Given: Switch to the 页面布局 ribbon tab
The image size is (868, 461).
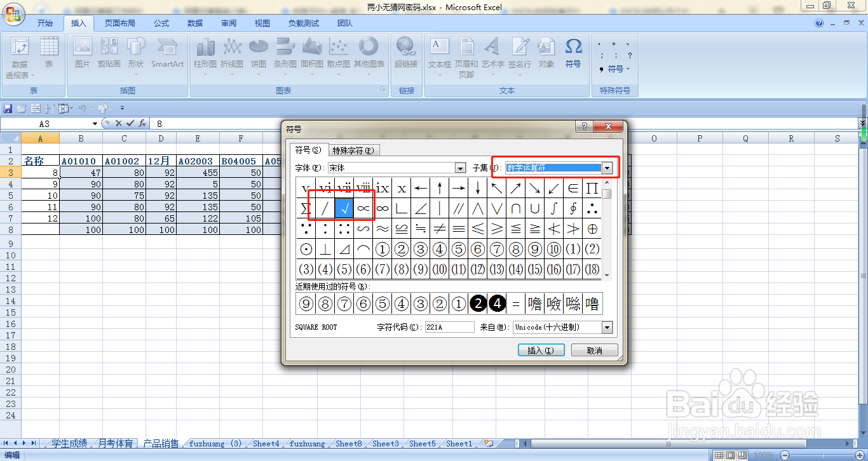Looking at the screenshot, I should [119, 23].
